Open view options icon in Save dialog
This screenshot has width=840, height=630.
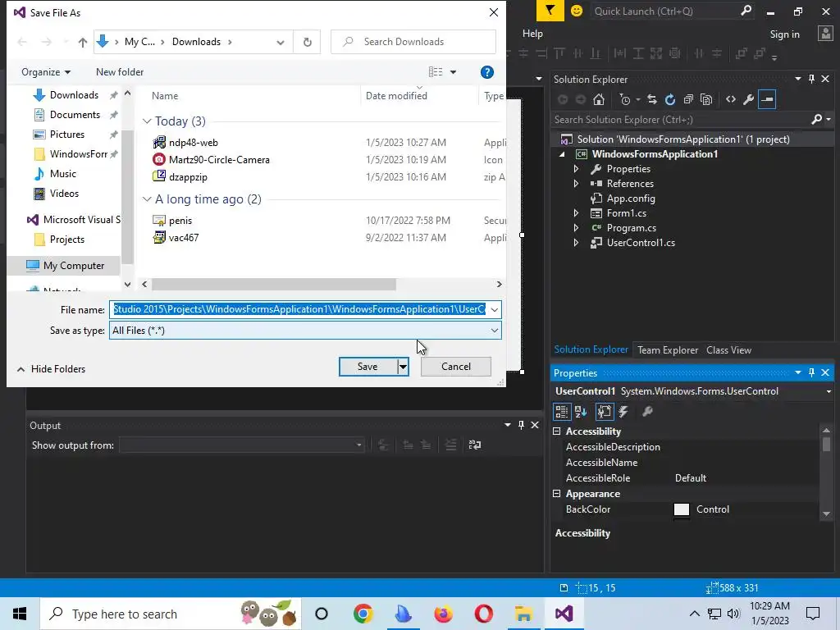436,72
